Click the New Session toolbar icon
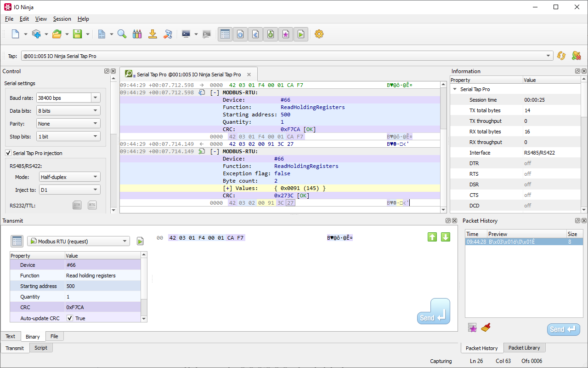The image size is (588, 368). 16,34
